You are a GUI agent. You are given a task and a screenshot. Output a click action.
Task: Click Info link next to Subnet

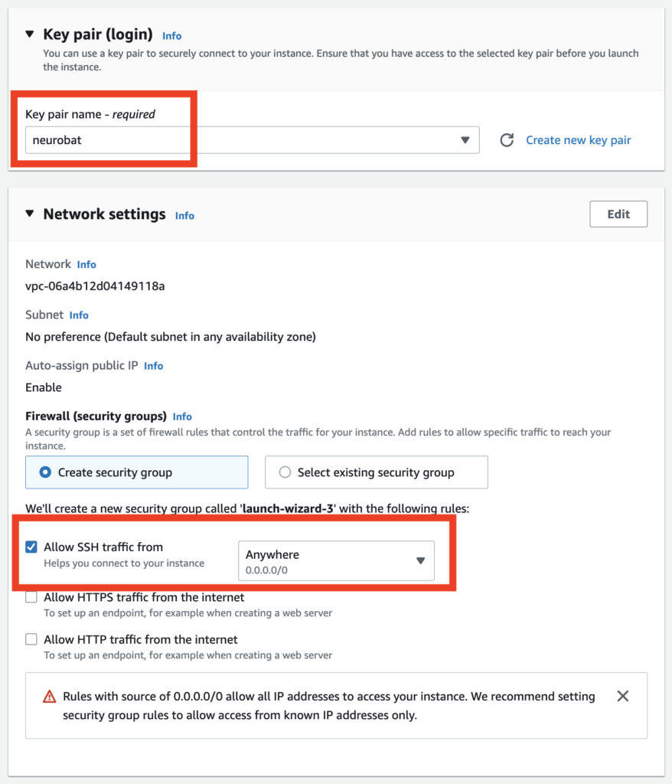[79, 315]
